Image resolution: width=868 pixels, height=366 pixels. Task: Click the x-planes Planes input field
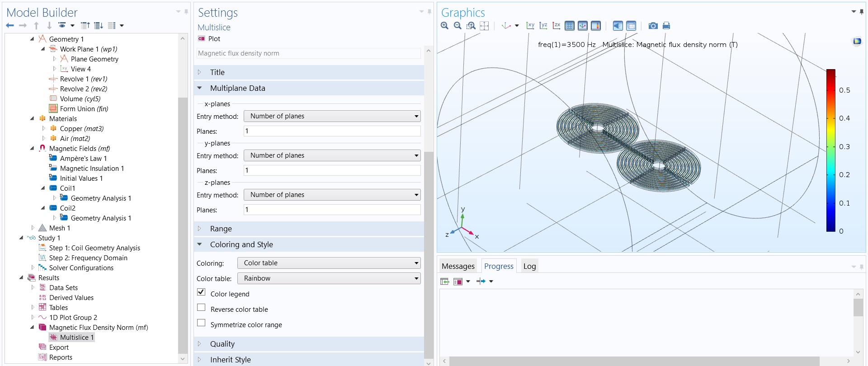click(x=332, y=131)
